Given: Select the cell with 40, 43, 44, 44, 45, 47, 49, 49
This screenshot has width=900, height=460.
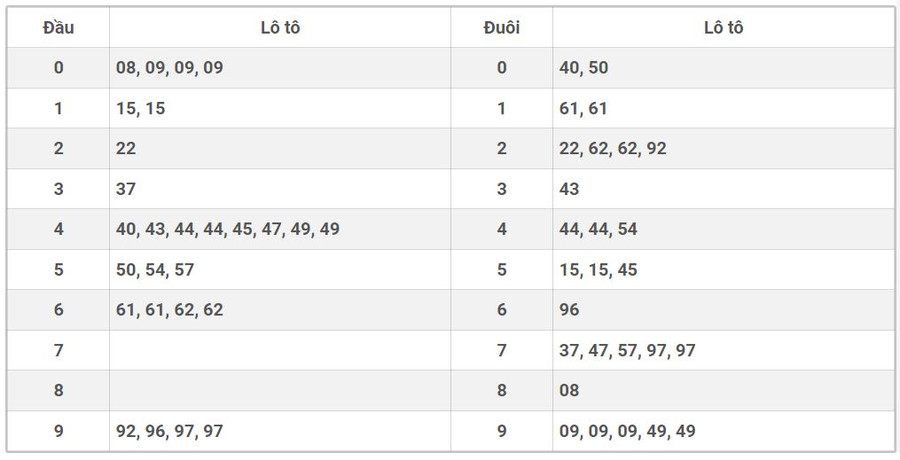Looking at the screenshot, I should (228, 229).
